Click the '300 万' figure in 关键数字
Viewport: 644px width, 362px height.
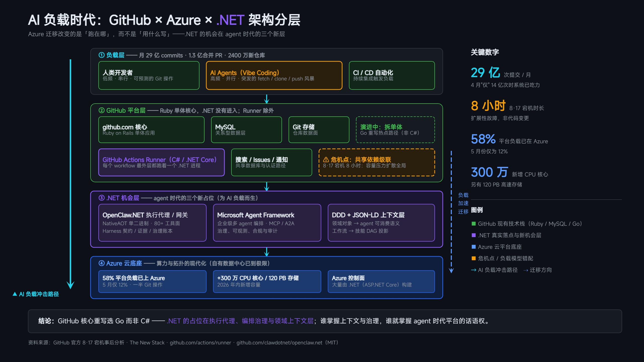(490, 172)
